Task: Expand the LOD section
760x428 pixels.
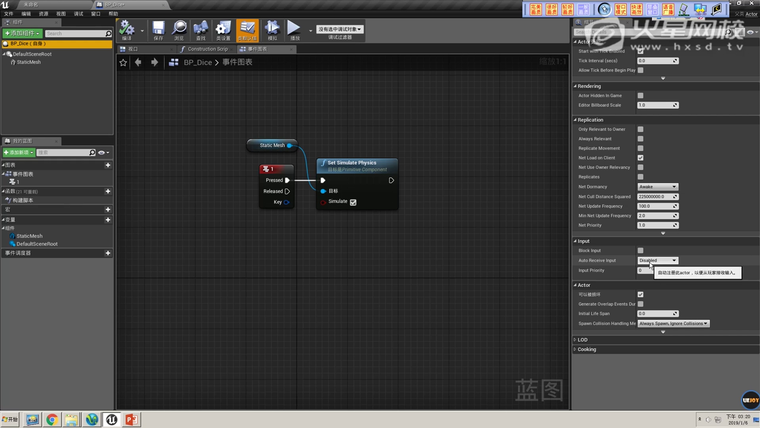Action: point(583,339)
